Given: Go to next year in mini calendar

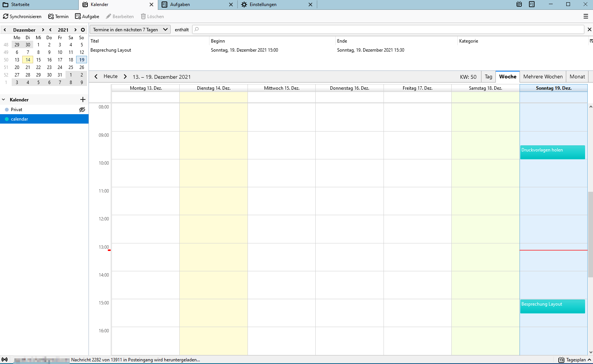Looking at the screenshot, I should 75,30.
